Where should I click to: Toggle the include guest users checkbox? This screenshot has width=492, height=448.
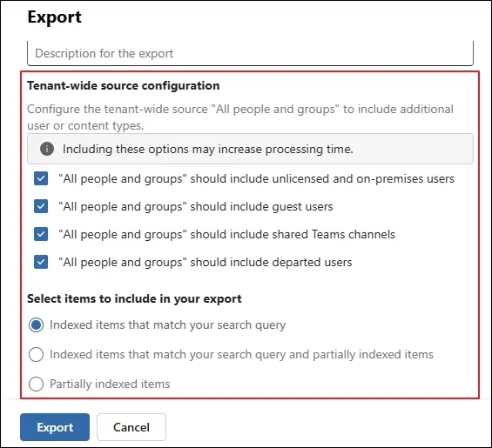click(41, 206)
